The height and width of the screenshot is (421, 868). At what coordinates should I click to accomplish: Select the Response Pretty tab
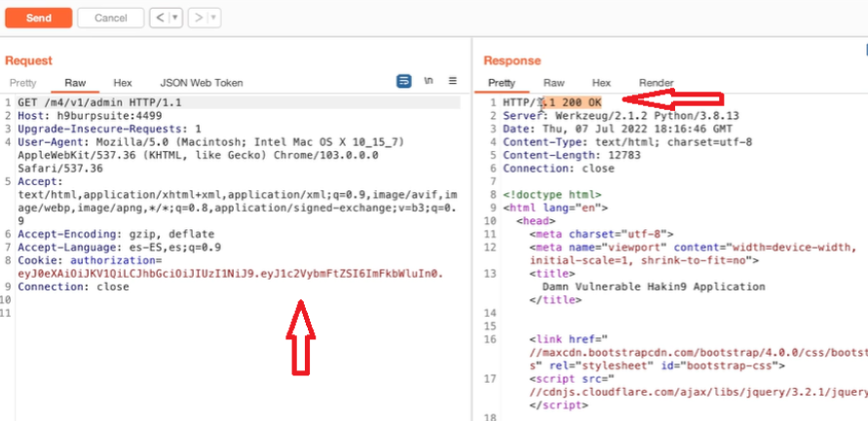point(502,83)
